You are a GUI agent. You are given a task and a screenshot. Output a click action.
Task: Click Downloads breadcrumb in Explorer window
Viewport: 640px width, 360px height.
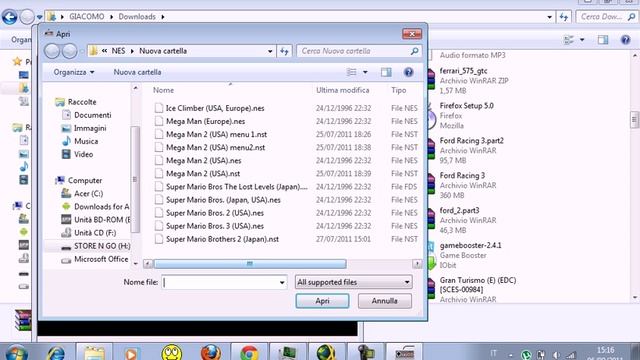pyautogui.click(x=137, y=17)
